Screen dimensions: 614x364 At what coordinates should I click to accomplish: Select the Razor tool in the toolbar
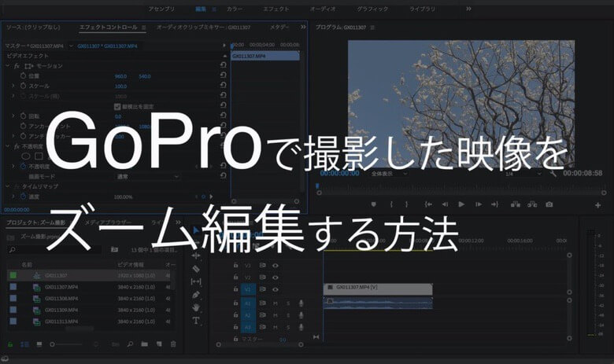[x=196, y=269]
